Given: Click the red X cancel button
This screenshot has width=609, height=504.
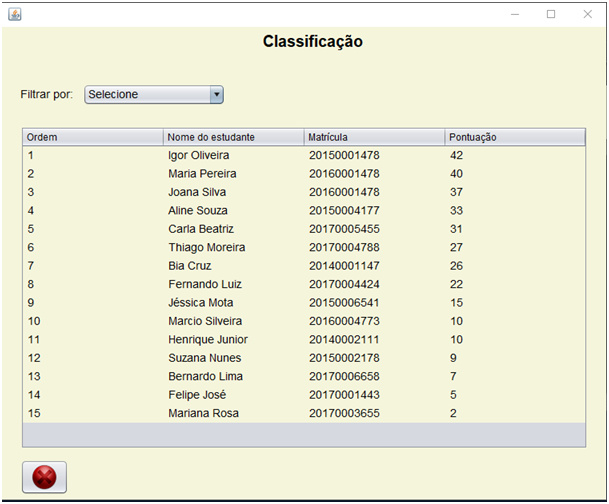Looking at the screenshot, I should (44, 477).
